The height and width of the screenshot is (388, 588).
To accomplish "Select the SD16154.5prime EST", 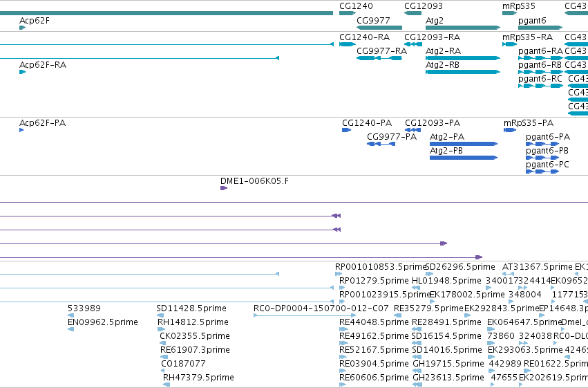I will tap(417, 343).
